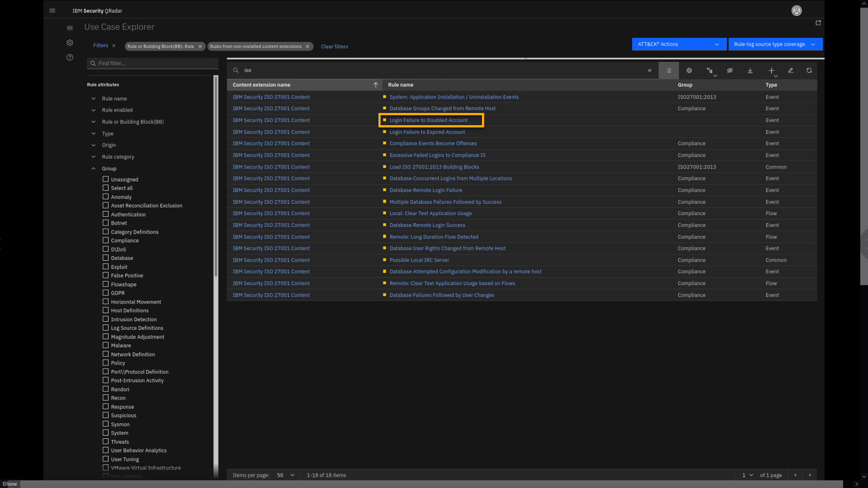
Task: Click the download export icon
Action: tap(750, 70)
